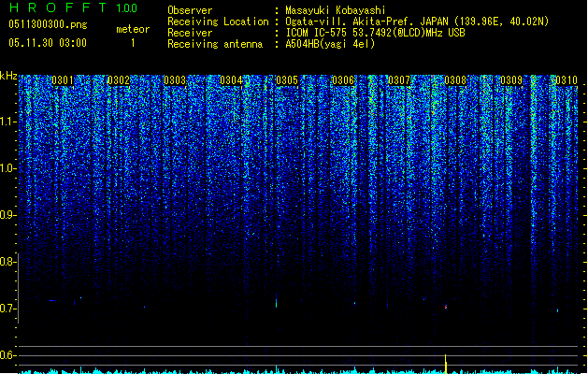Select the A504HB(yagi 4el) antenna text
The width and height of the screenshot is (588, 374).
pyautogui.click(x=330, y=44)
